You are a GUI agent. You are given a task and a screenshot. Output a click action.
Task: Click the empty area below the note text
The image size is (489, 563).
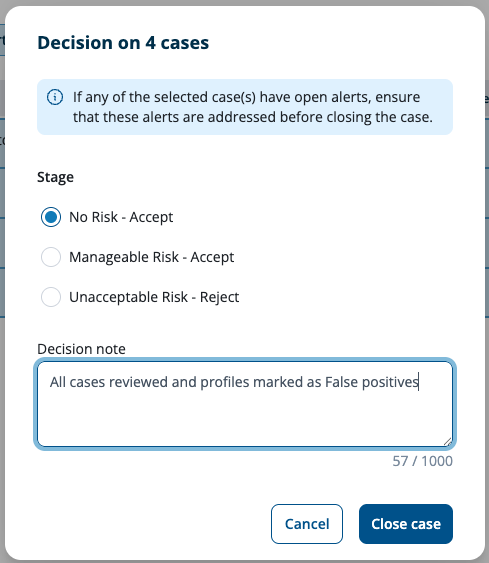click(245, 418)
